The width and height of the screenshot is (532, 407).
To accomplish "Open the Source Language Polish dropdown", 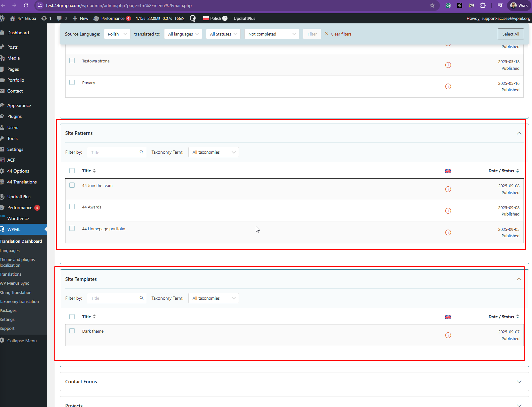I will point(117,34).
